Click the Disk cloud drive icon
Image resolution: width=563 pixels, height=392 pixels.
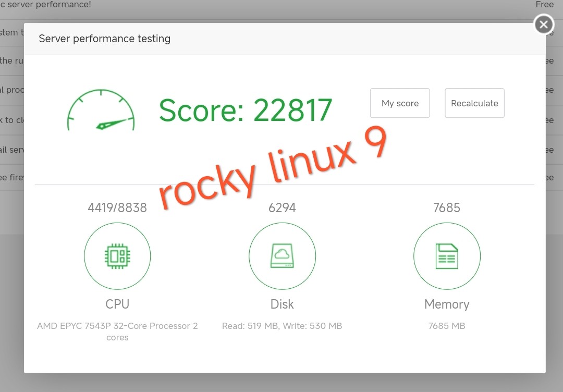282,256
